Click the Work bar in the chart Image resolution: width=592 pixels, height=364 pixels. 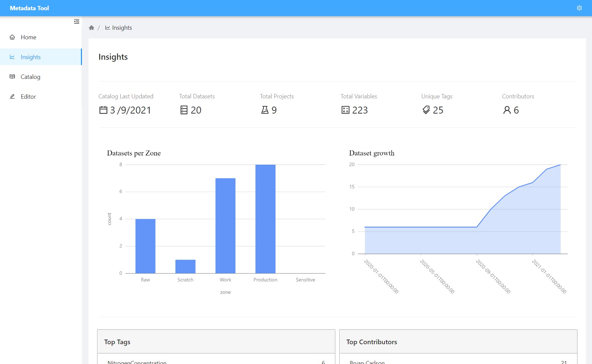click(x=225, y=226)
